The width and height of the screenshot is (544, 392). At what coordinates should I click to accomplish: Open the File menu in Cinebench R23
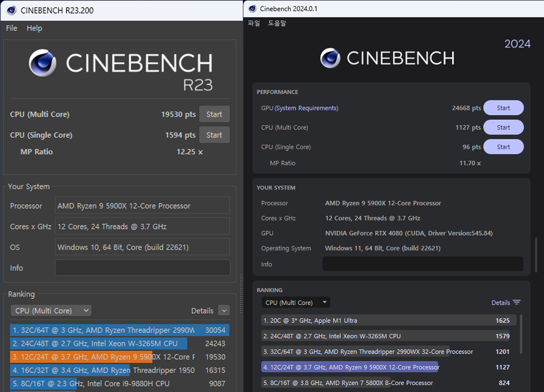[x=11, y=28]
